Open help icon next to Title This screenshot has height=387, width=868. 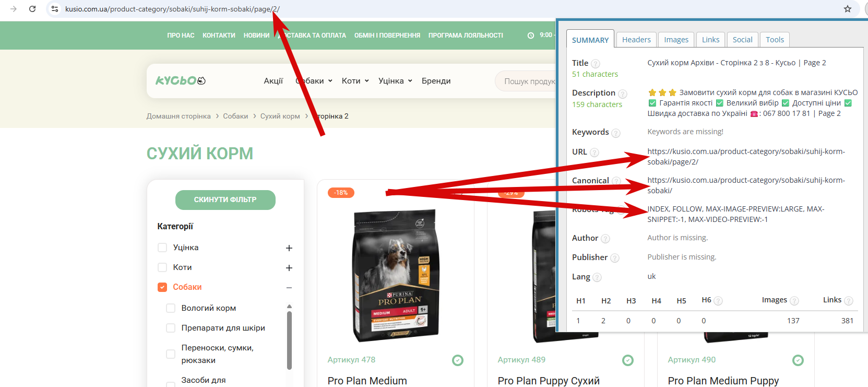point(596,64)
